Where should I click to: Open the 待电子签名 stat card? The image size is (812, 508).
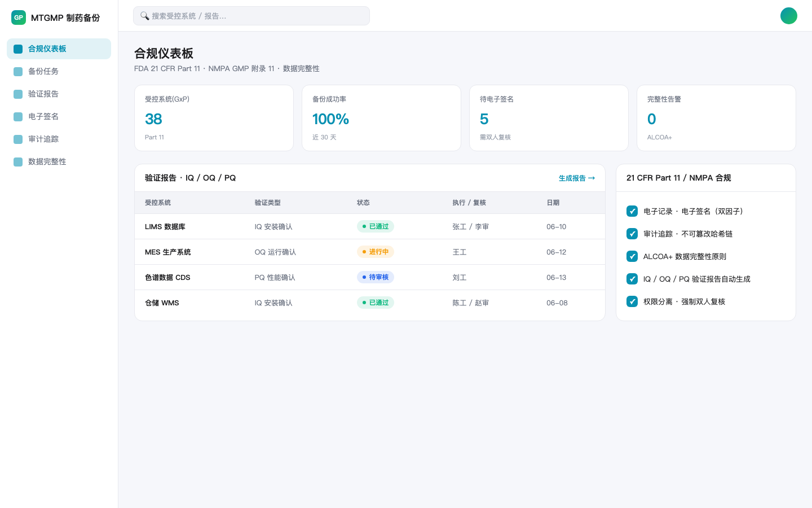click(x=549, y=118)
